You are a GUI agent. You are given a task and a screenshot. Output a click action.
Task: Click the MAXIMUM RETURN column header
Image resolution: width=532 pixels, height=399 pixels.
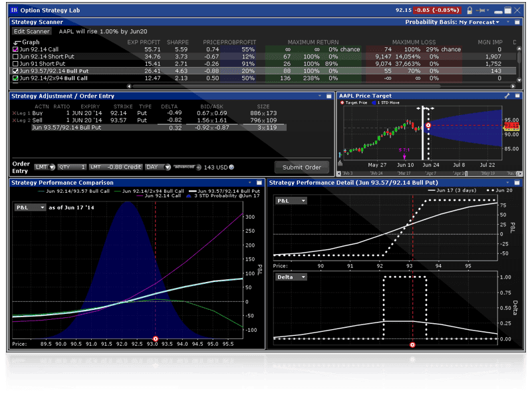(313, 42)
